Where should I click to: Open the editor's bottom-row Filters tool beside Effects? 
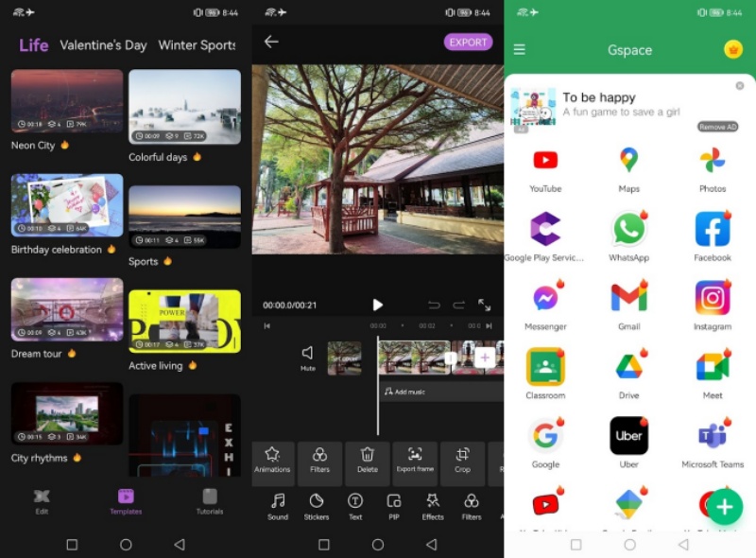click(x=472, y=507)
